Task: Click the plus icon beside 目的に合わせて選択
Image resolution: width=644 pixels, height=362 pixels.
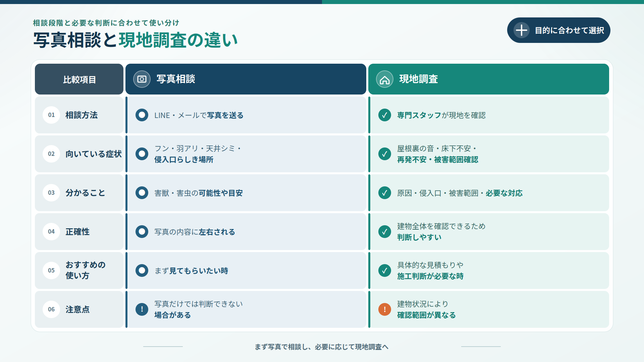Action: (x=521, y=30)
